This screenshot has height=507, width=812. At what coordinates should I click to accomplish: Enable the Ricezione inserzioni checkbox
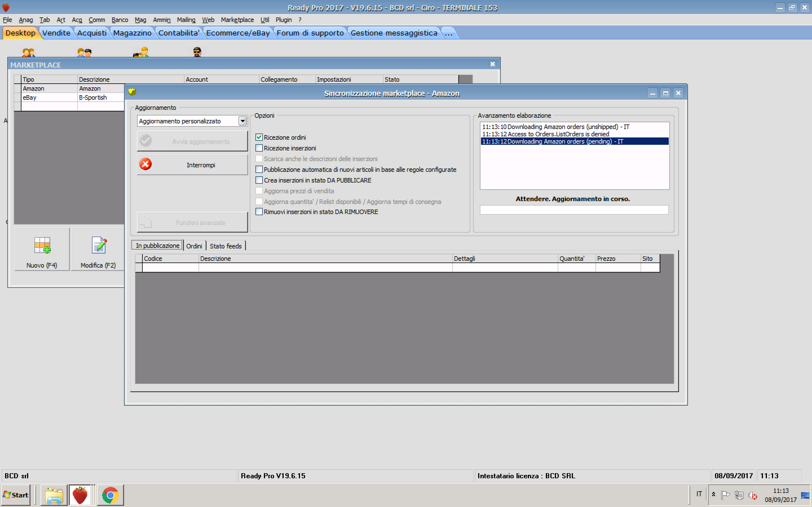(259, 148)
